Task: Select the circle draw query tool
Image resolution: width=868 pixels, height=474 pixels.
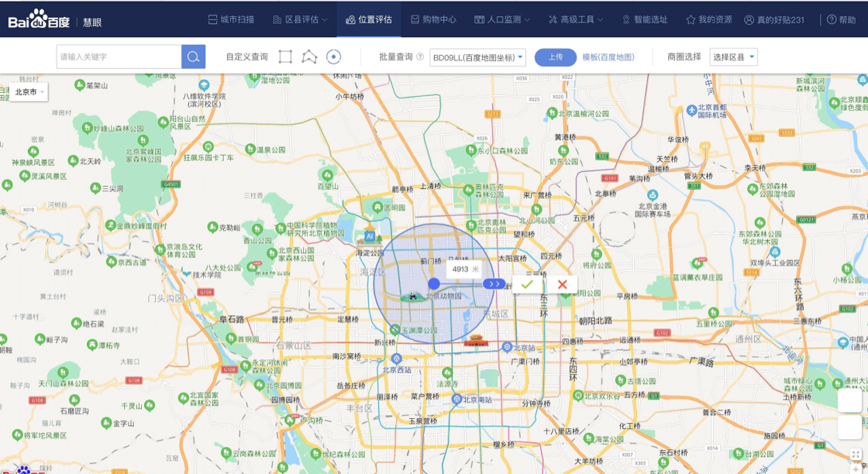Action: pos(333,57)
